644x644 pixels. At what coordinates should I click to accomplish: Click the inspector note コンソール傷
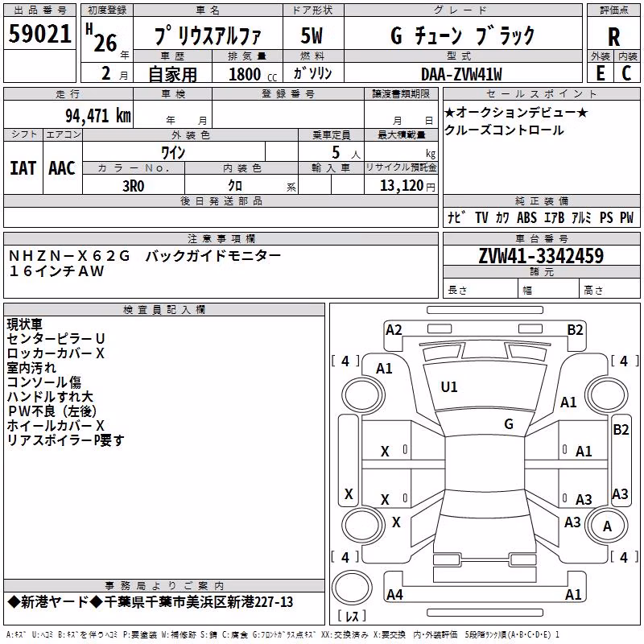click(44, 382)
